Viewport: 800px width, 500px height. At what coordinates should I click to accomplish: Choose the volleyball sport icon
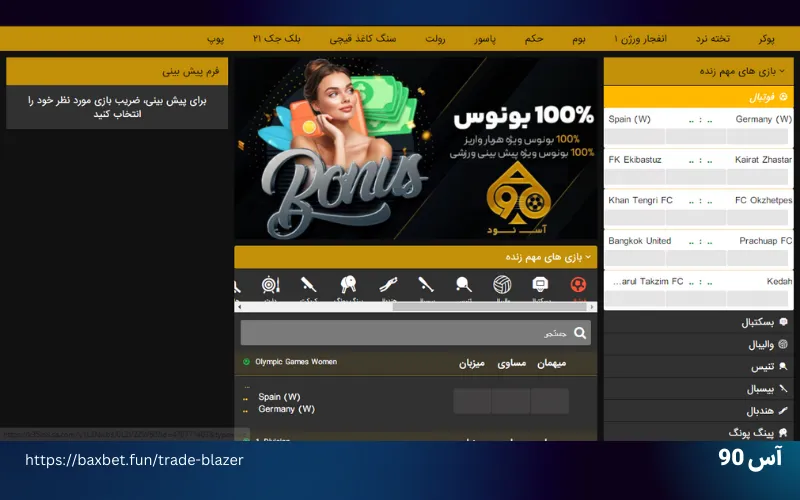502,286
